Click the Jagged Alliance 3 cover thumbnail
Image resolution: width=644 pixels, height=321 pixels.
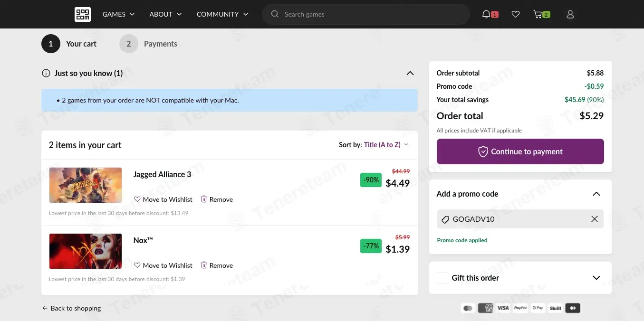(x=86, y=185)
